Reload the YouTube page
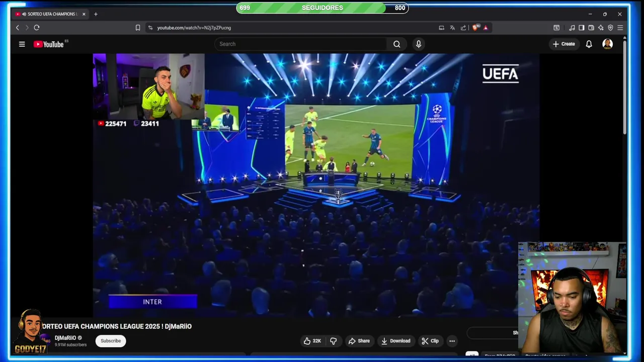The image size is (644, 362). point(37,28)
